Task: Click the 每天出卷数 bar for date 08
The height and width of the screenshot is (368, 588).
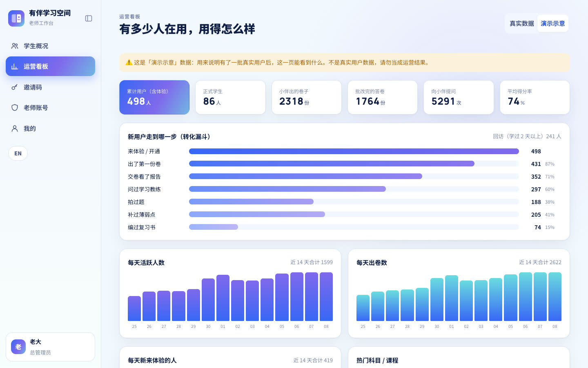Action: (555, 297)
